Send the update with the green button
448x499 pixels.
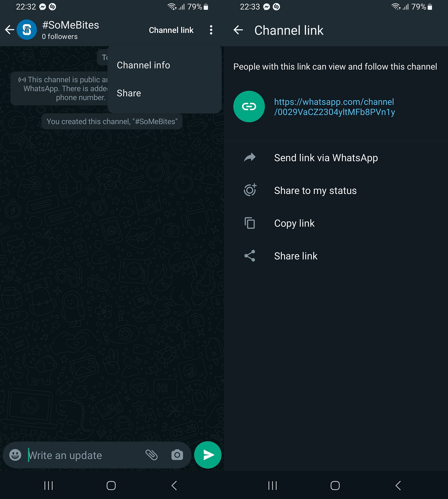tap(208, 455)
